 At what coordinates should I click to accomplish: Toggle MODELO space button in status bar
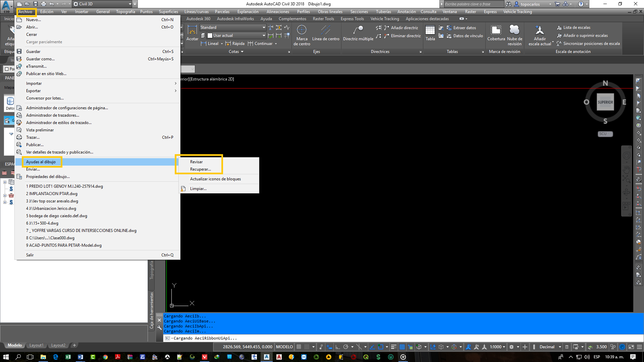[284, 347]
